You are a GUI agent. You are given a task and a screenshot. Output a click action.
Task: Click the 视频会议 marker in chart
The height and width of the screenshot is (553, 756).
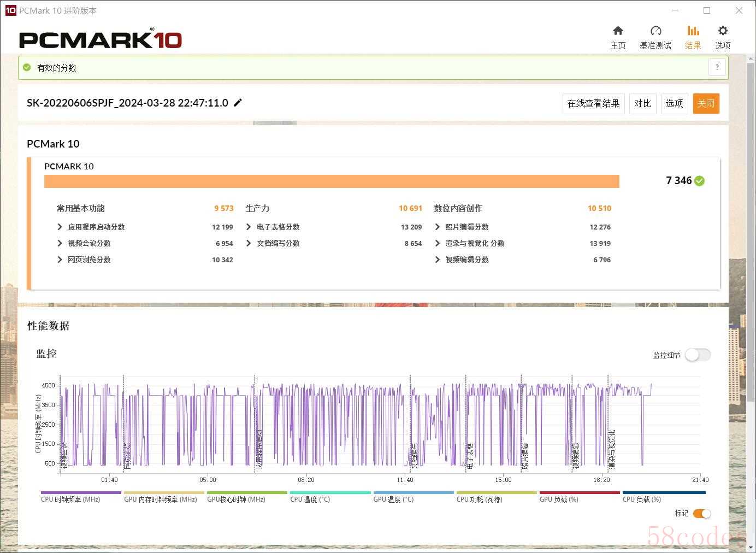[64, 456]
